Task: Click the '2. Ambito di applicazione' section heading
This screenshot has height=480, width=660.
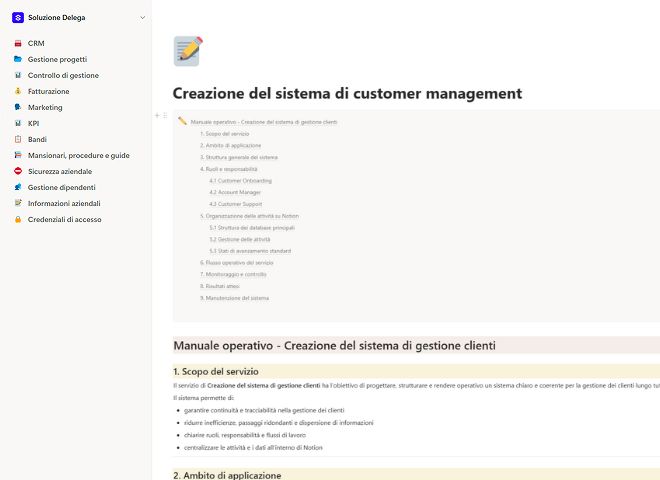Action: [227, 475]
